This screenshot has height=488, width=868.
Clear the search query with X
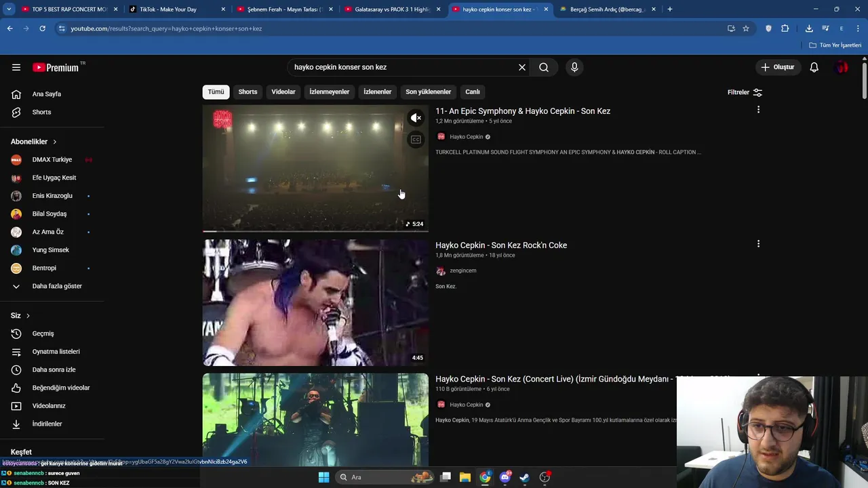click(522, 67)
